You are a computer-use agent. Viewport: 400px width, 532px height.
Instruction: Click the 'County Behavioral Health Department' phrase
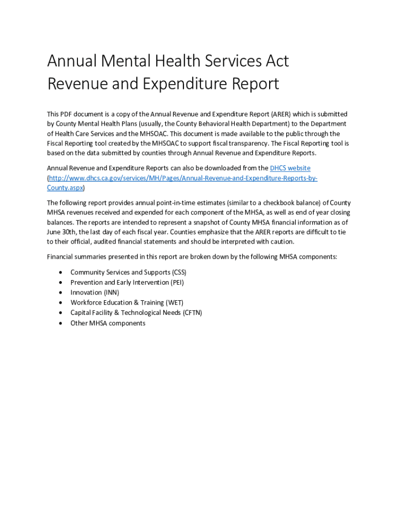pyautogui.click(x=231, y=124)
